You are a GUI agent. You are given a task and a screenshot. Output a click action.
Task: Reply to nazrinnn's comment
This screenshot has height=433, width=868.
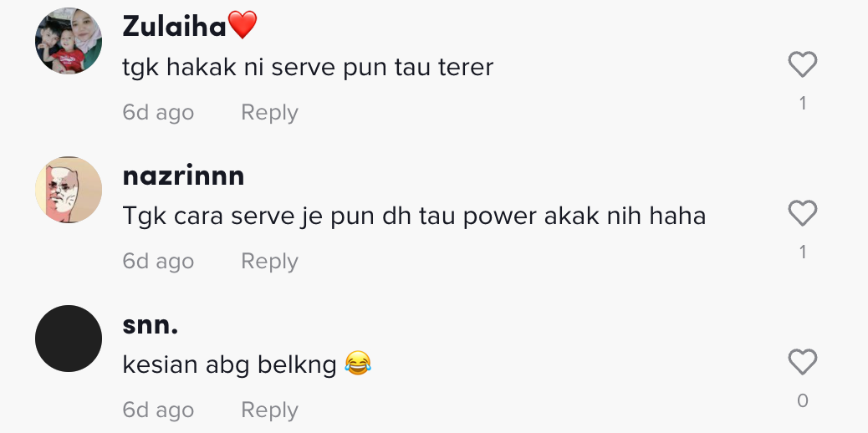[269, 262]
